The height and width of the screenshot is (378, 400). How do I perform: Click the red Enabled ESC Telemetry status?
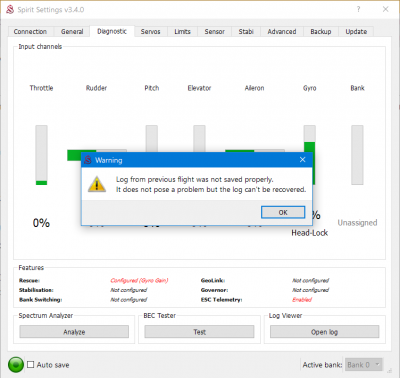[302, 300]
